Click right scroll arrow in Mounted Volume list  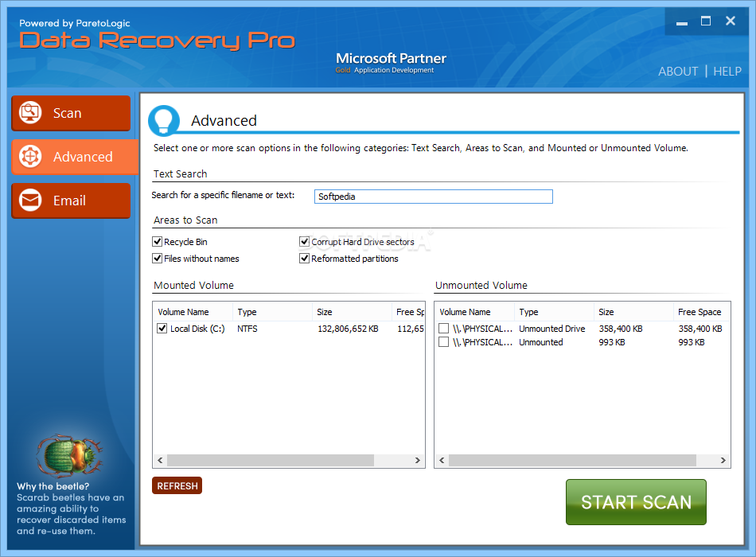click(418, 461)
